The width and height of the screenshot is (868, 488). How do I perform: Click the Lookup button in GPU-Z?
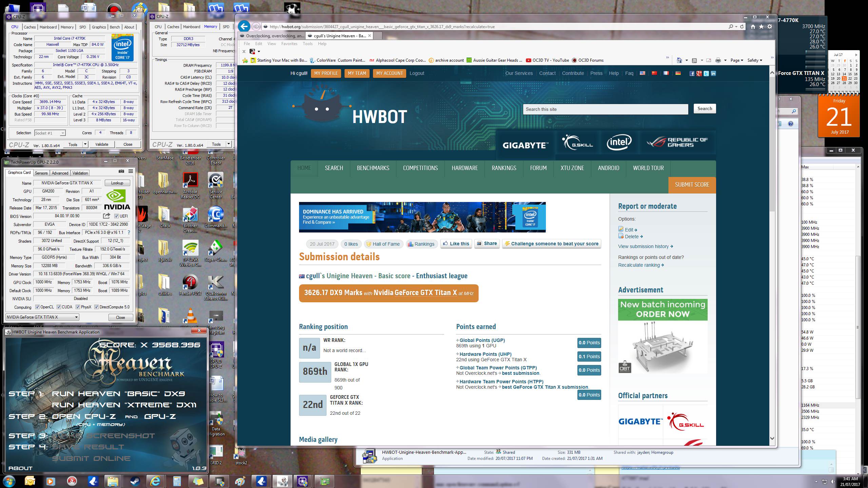click(x=117, y=183)
